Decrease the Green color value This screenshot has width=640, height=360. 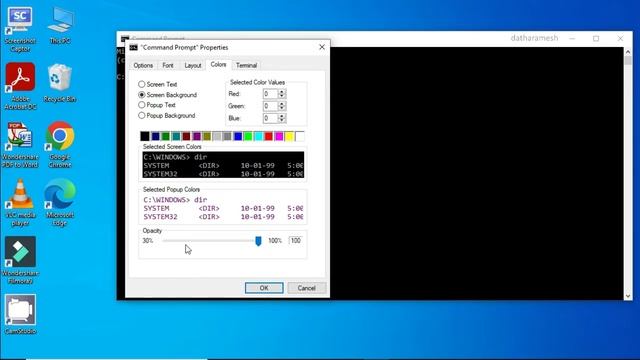pyautogui.click(x=282, y=109)
